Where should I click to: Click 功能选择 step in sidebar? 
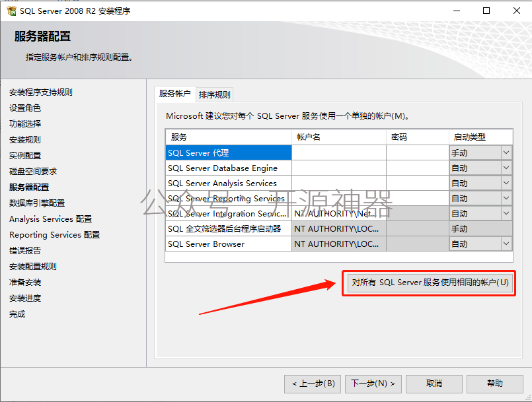pyautogui.click(x=25, y=123)
